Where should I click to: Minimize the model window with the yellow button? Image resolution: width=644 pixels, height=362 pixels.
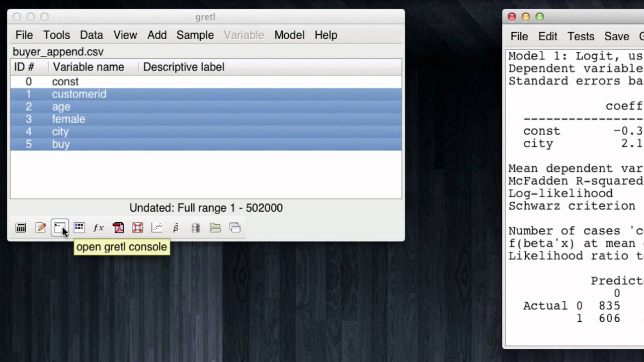(x=526, y=17)
